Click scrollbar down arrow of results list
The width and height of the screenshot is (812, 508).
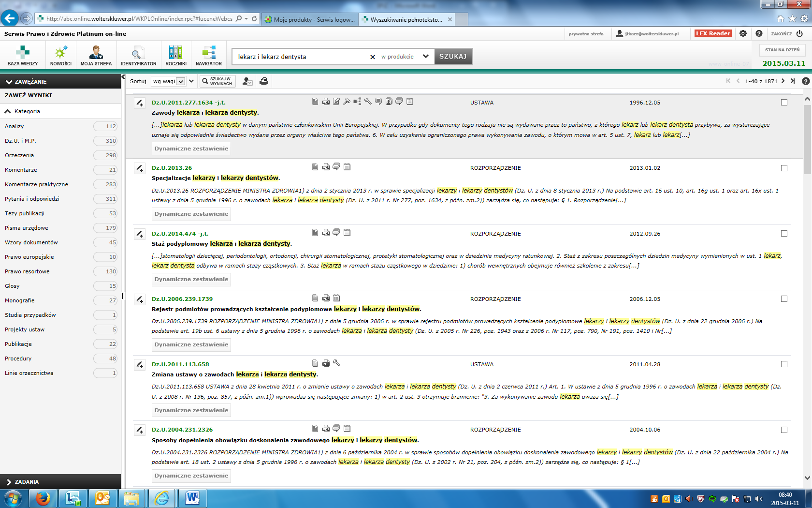(x=807, y=478)
